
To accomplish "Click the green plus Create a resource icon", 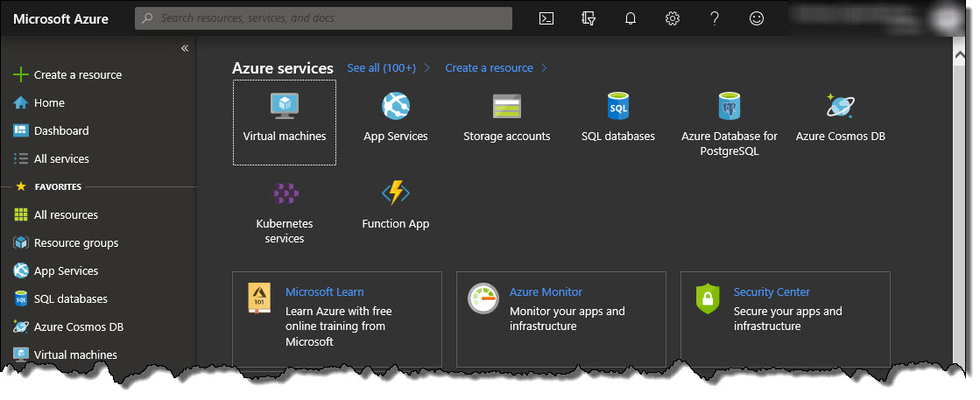I will coord(21,75).
